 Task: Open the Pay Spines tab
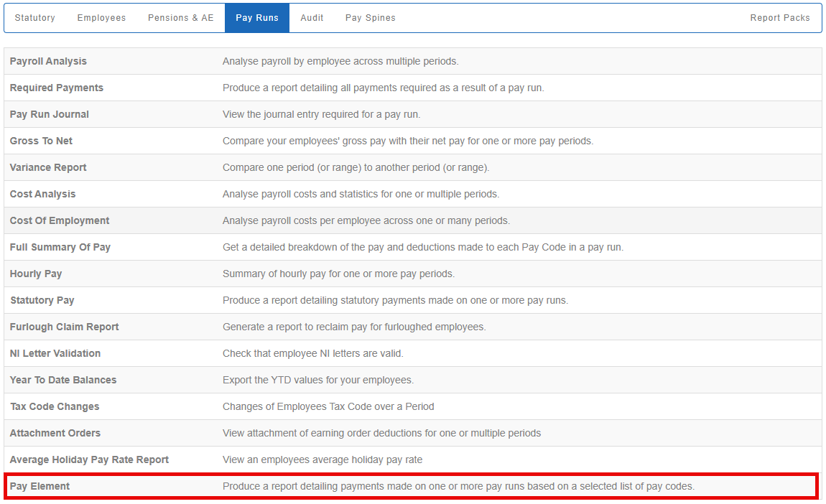[x=370, y=18]
